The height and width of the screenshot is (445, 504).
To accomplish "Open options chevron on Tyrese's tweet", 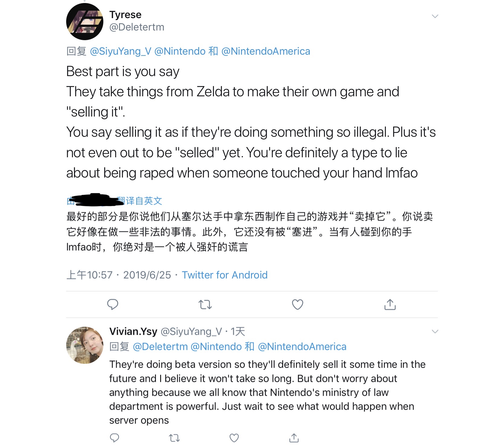I will coord(435,16).
